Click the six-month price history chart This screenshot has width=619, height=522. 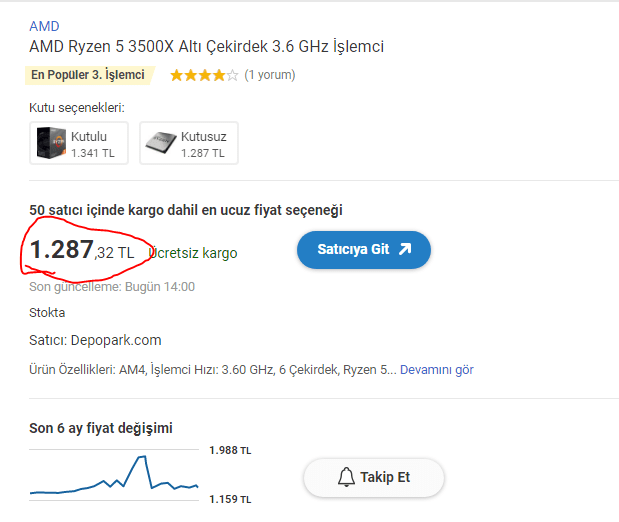coord(114,475)
